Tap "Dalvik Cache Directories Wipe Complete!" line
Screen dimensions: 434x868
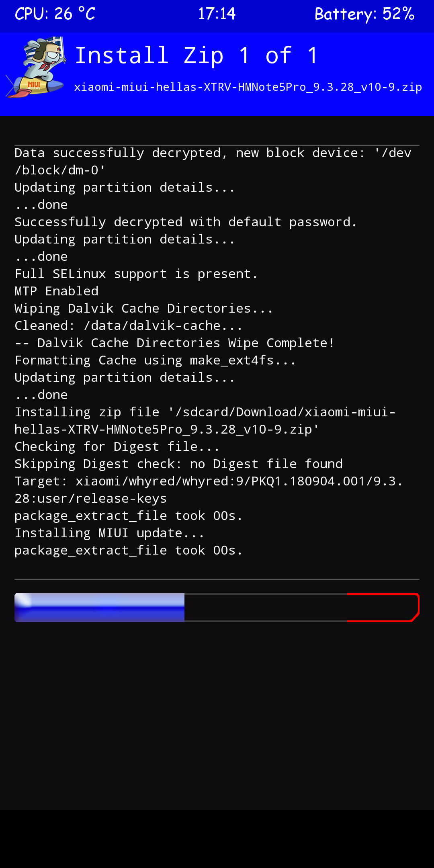[x=174, y=343]
